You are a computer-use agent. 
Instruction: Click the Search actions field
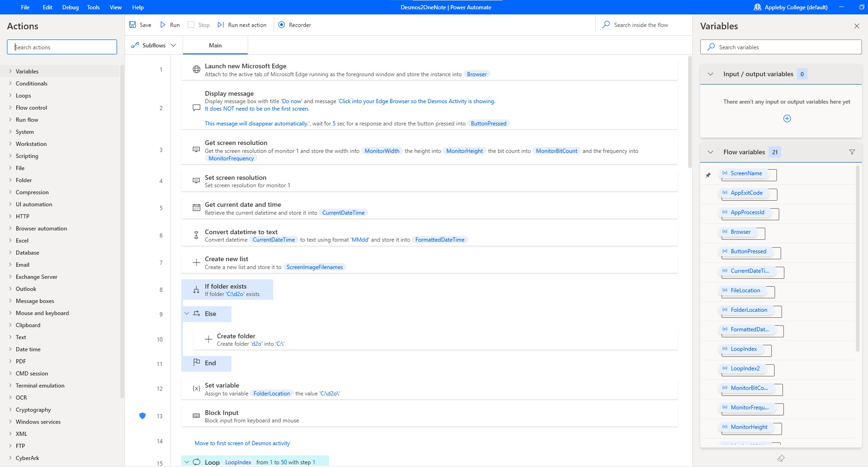[x=62, y=47]
